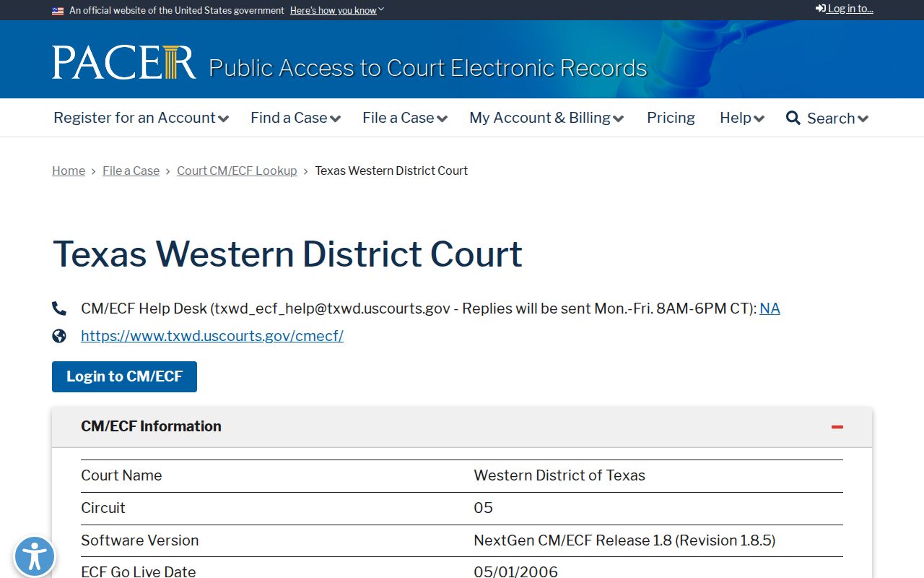Screen dimensions: 924x578
Task: Open the Find a Case dropdown
Action: [x=295, y=118]
